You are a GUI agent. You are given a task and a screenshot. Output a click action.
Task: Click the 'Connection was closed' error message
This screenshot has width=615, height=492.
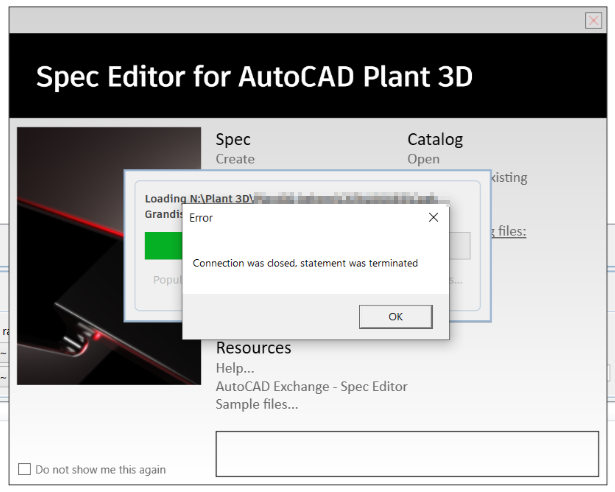305,263
